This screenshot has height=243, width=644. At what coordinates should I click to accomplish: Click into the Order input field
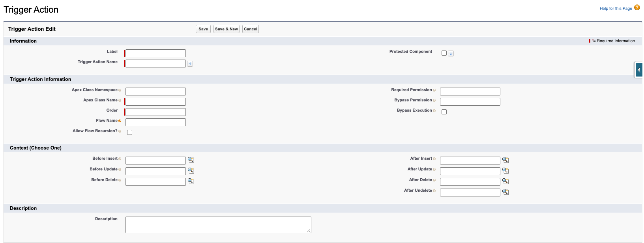tap(155, 112)
